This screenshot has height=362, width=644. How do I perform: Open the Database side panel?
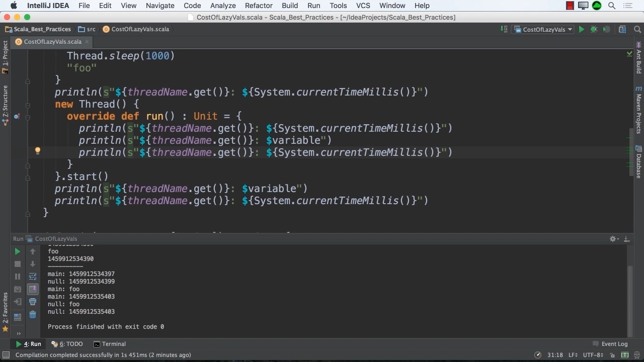point(639,162)
